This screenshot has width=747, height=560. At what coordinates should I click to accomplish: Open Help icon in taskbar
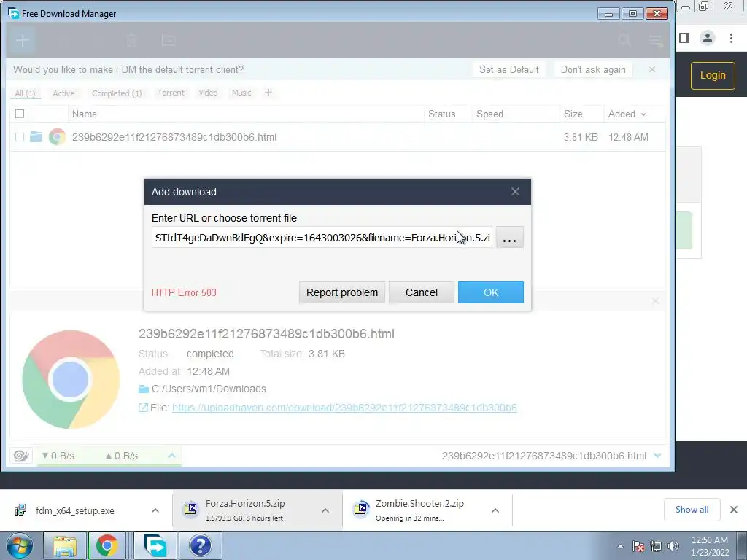click(201, 545)
